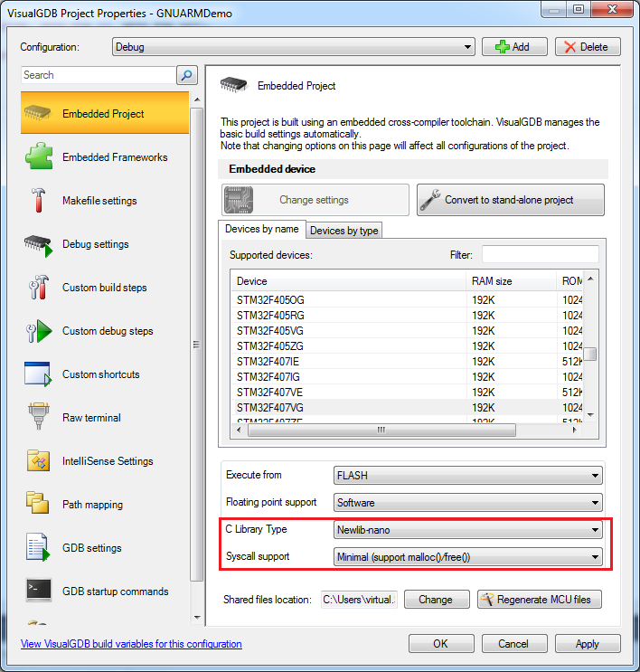The height and width of the screenshot is (672, 640).
Task: Expand the Execute from FLASH dropdown
Action: pyautogui.click(x=467, y=476)
